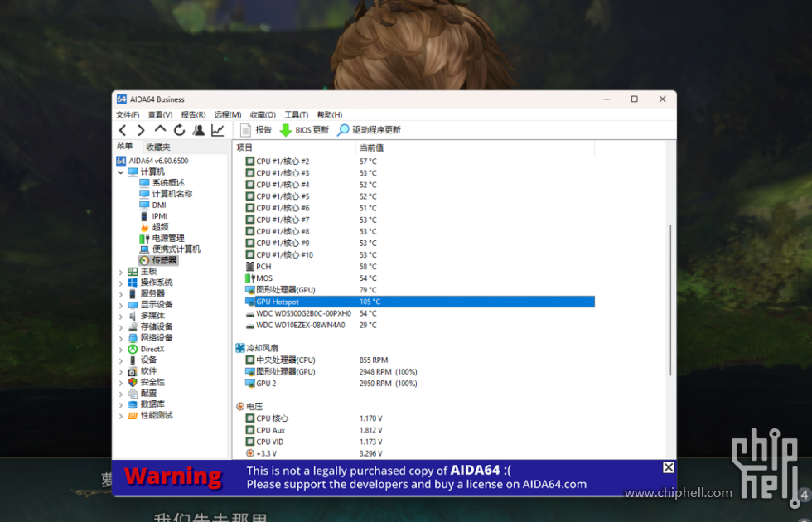Expand the 数据库 tree node
This screenshot has height=522, width=812.
121,405
